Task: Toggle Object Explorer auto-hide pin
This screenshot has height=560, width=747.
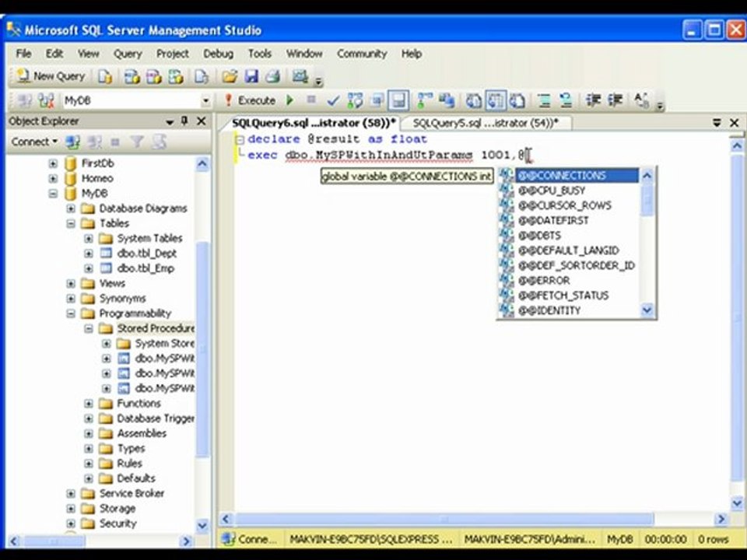Action: click(x=185, y=121)
